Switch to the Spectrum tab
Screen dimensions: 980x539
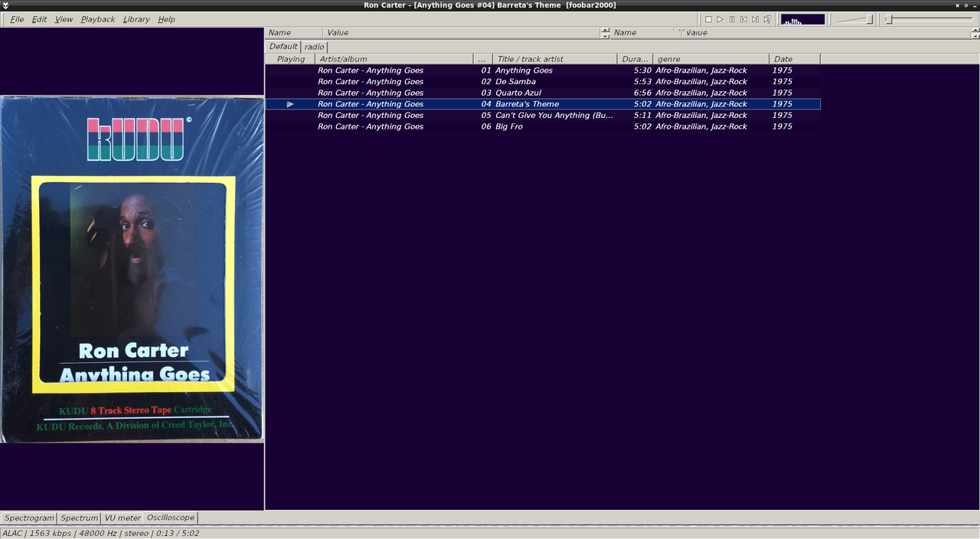tap(80, 518)
